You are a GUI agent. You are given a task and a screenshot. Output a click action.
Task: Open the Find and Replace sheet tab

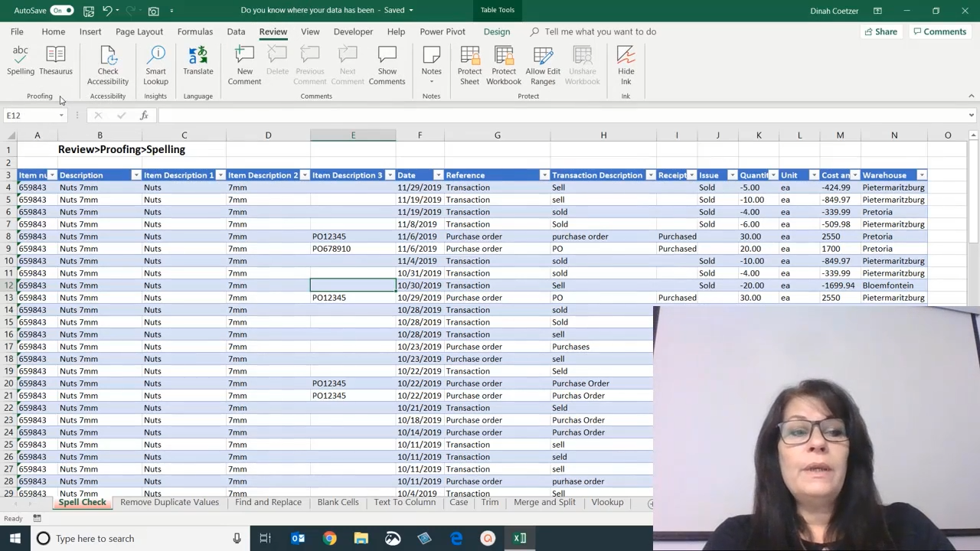pyautogui.click(x=268, y=502)
